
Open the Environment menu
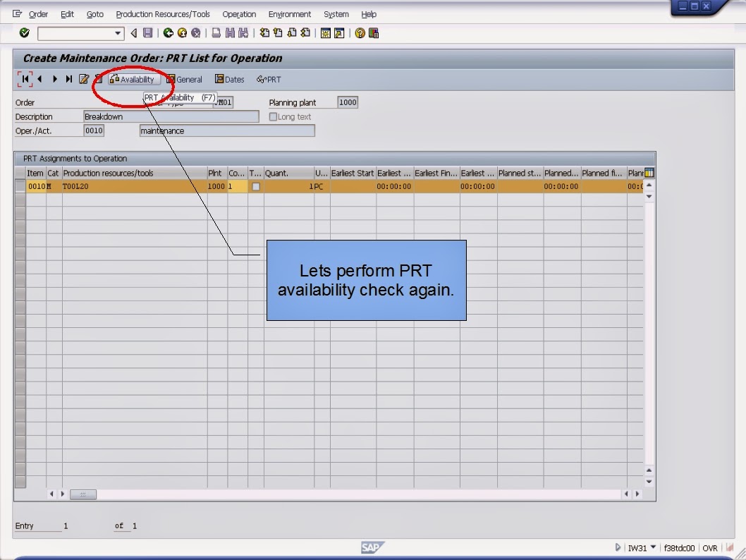289,14
